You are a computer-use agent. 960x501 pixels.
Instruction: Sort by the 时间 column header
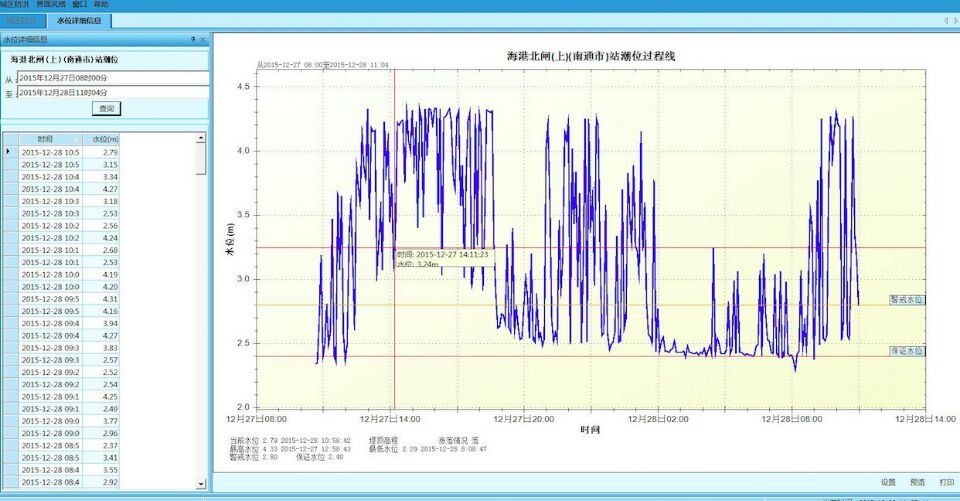pos(50,139)
